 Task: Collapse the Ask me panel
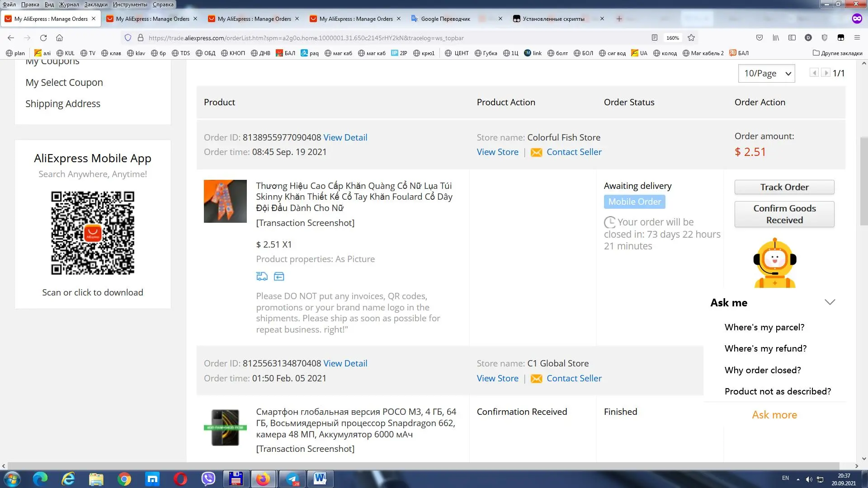[x=830, y=302]
